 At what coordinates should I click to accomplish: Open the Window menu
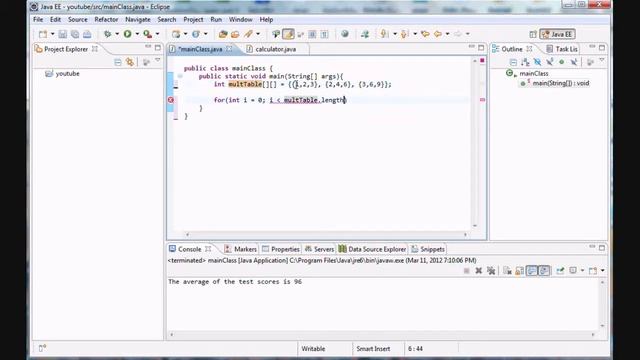[240, 20]
